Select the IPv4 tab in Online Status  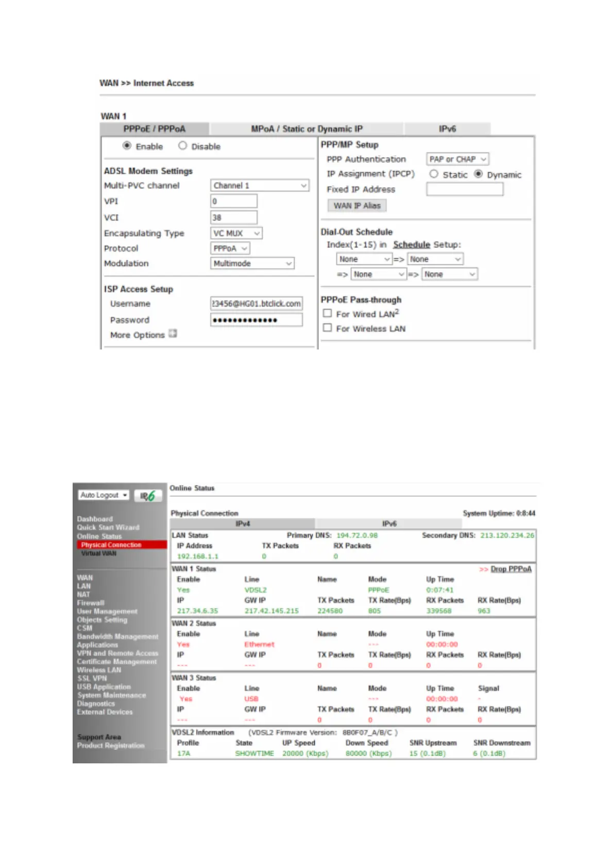tap(243, 524)
